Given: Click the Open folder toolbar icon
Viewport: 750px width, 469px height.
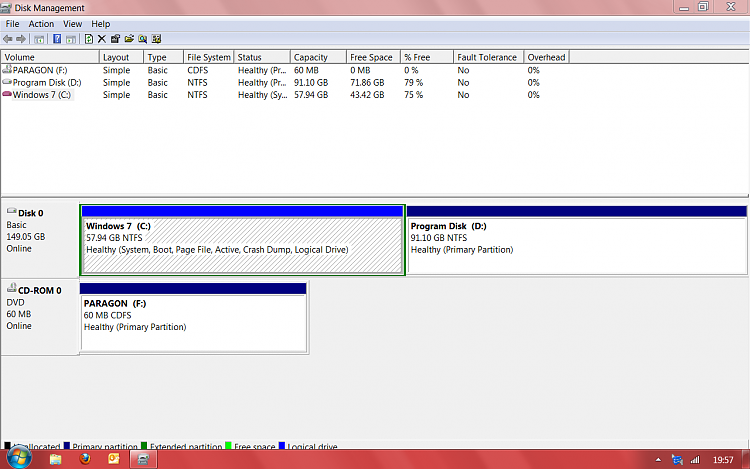Looking at the screenshot, I should point(129,39).
